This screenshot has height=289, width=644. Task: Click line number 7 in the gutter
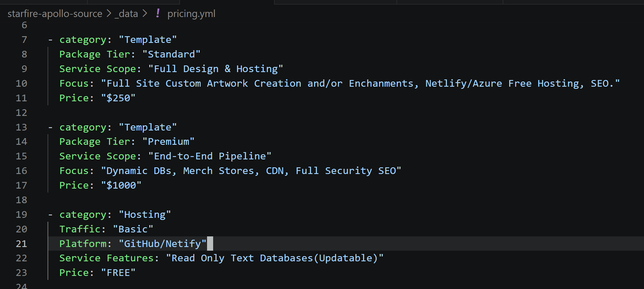(24, 40)
